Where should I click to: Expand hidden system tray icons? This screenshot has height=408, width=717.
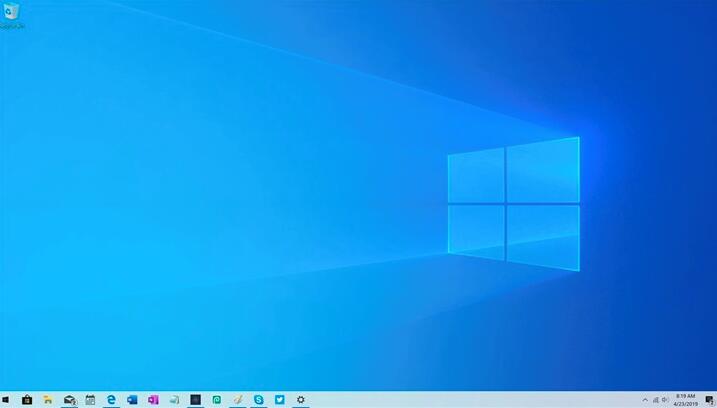pyautogui.click(x=645, y=400)
